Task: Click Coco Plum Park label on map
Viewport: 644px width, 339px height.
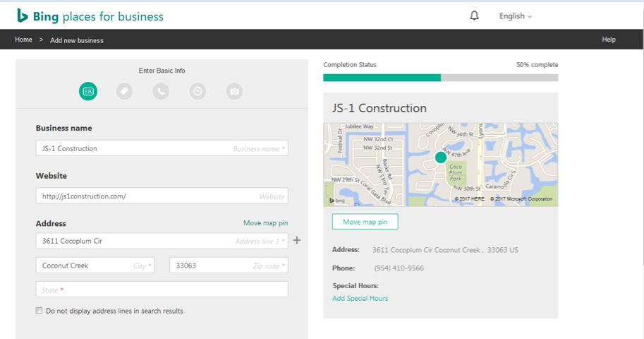Action: 456,172
